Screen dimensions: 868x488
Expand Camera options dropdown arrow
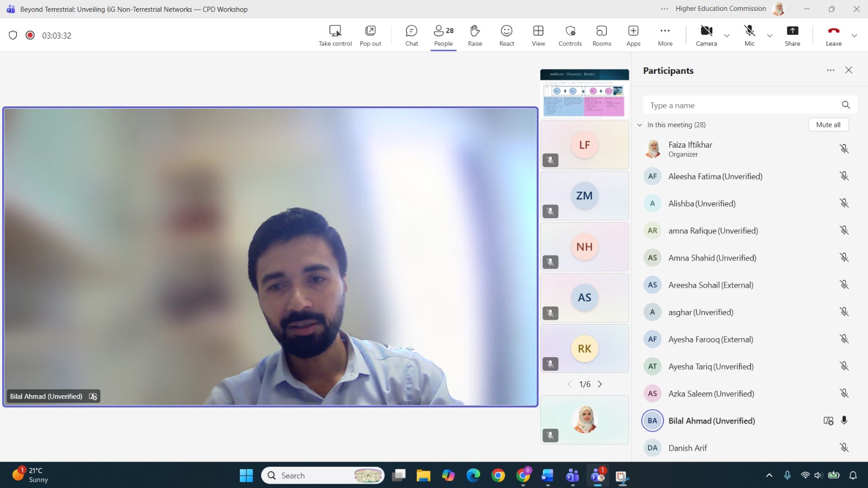click(x=727, y=36)
